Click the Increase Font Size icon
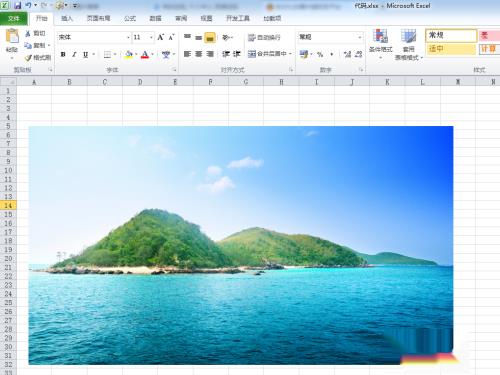Viewport: 500px width, 375px height. pos(161,37)
